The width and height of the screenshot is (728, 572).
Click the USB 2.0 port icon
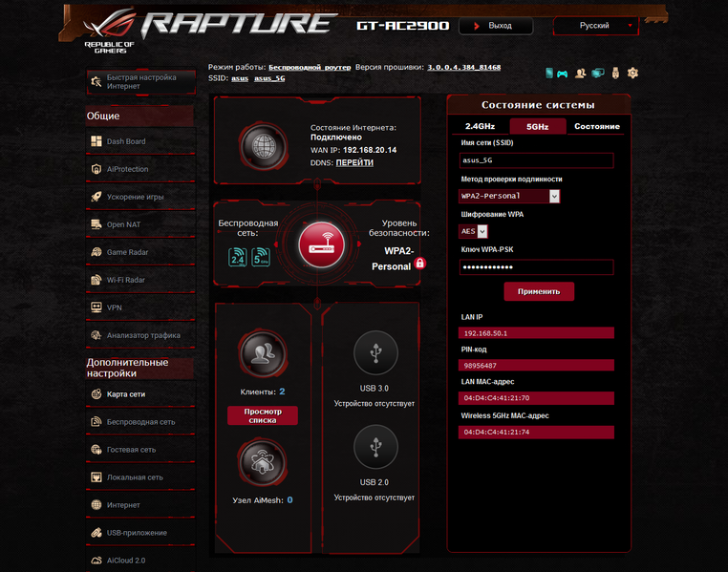[x=375, y=447]
